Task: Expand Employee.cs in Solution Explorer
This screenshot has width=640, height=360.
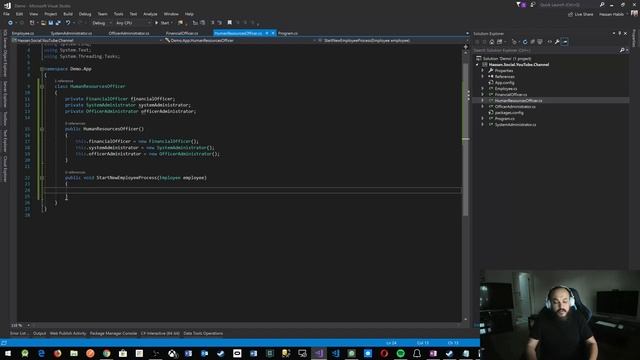Action: (482, 89)
